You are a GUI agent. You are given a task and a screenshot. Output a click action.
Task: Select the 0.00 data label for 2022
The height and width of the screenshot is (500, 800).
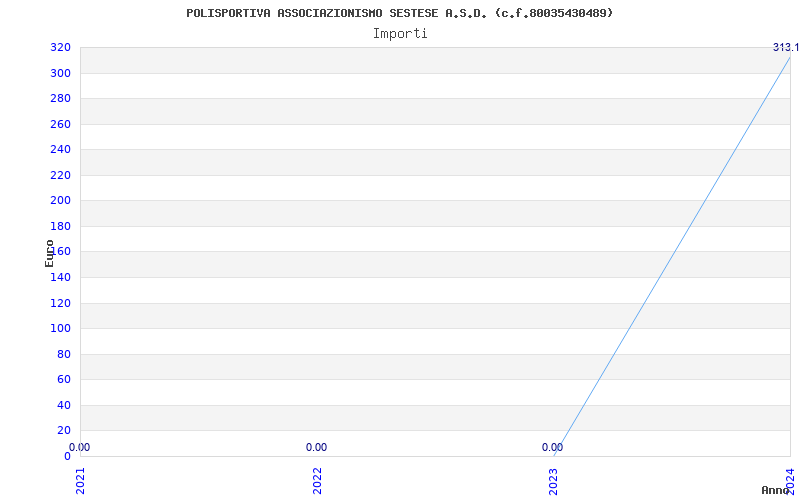pyautogui.click(x=316, y=447)
